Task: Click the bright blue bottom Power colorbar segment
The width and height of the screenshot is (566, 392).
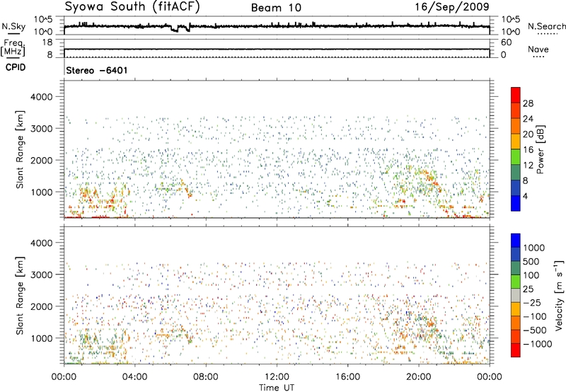Action: 516,203
